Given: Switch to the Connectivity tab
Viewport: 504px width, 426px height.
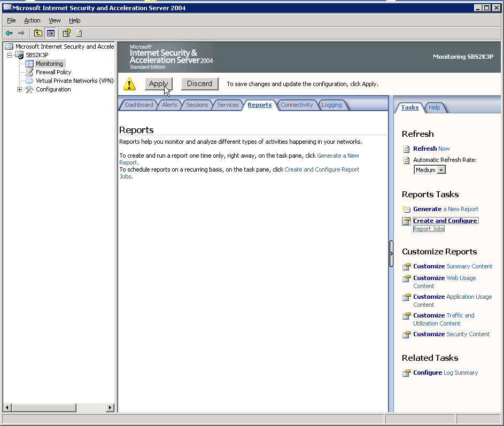Looking at the screenshot, I should pyautogui.click(x=297, y=105).
